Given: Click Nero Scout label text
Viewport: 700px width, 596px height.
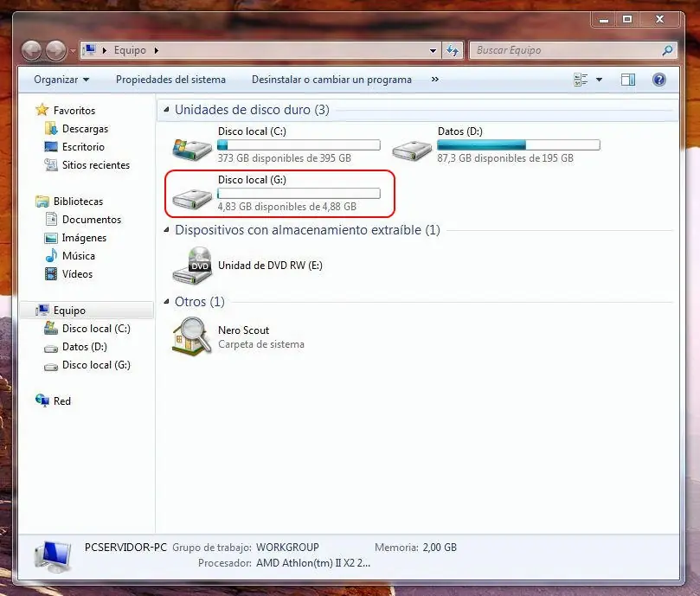Looking at the screenshot, I should [243, 330].
